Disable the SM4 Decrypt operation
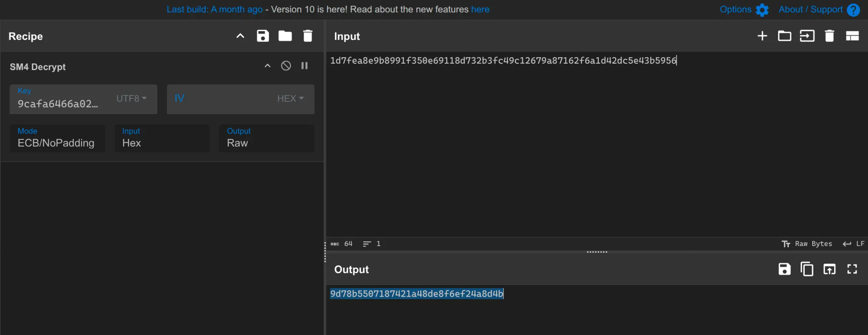 tap(286, 66)
